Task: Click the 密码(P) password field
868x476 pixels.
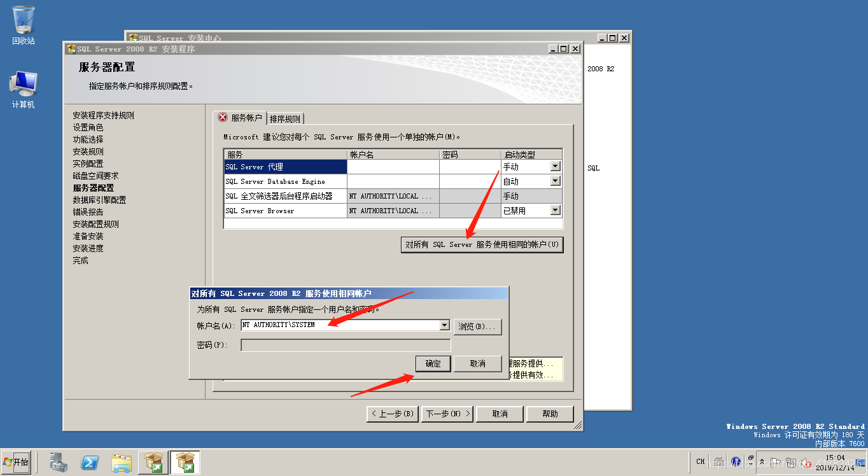Action: click(x=346, y=345)
